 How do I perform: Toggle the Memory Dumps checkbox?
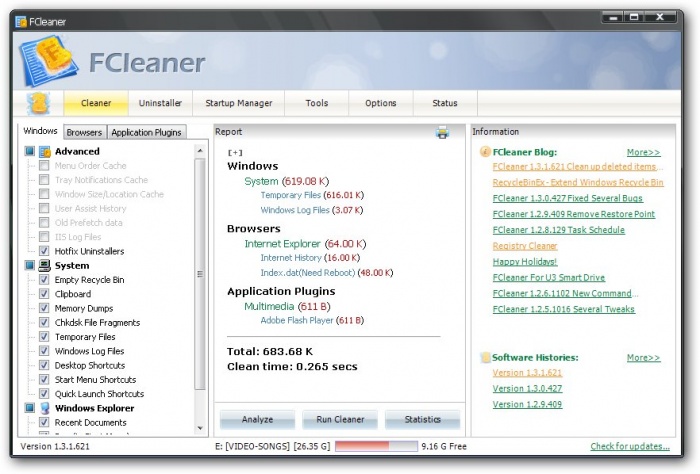(x=44, y=308)
